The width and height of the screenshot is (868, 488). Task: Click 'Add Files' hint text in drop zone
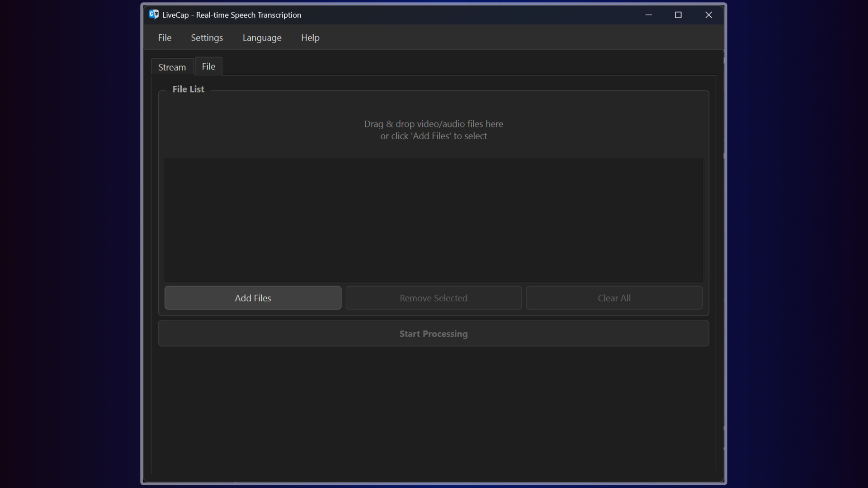pos(434,136)
